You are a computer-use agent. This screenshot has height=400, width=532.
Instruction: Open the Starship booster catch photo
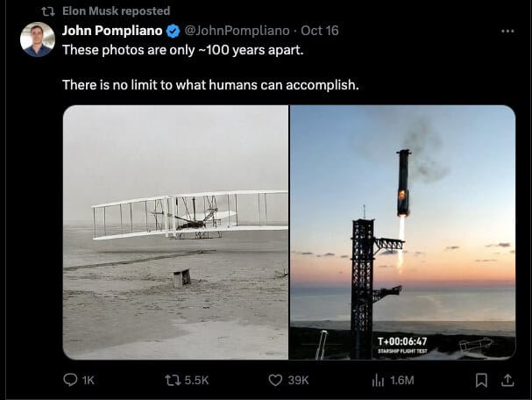pos(402,232)
